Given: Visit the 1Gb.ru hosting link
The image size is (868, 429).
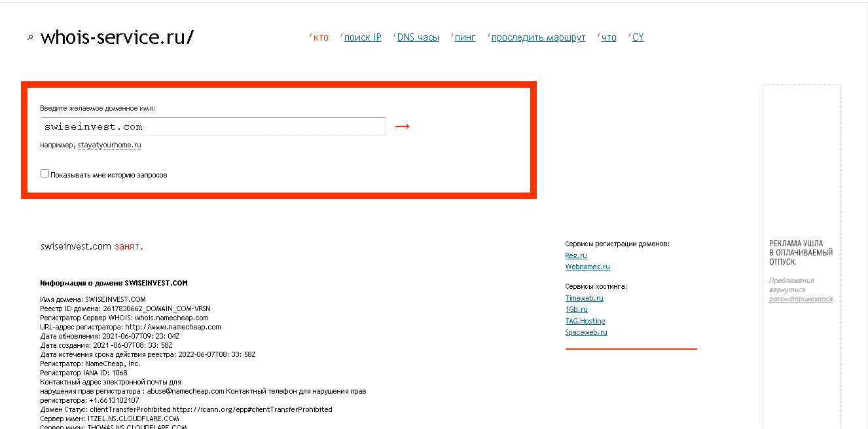Looking at the screenshot, I should 576,309.
